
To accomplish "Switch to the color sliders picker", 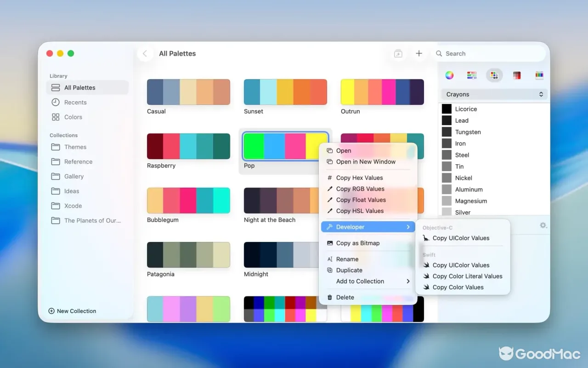I will click(x=472, y=75).
